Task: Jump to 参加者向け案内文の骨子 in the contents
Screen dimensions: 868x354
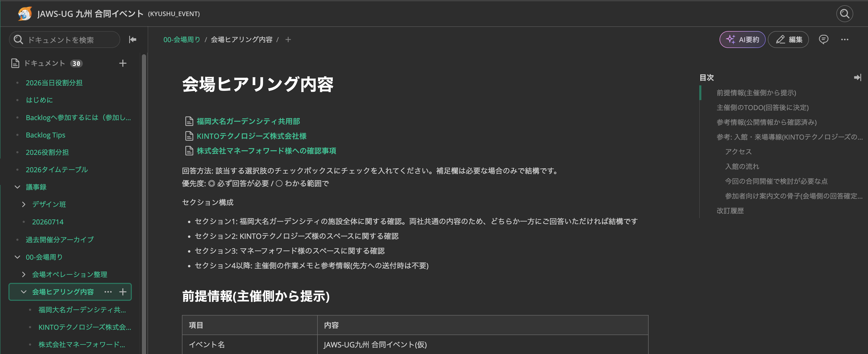Action: click(794, 196)
